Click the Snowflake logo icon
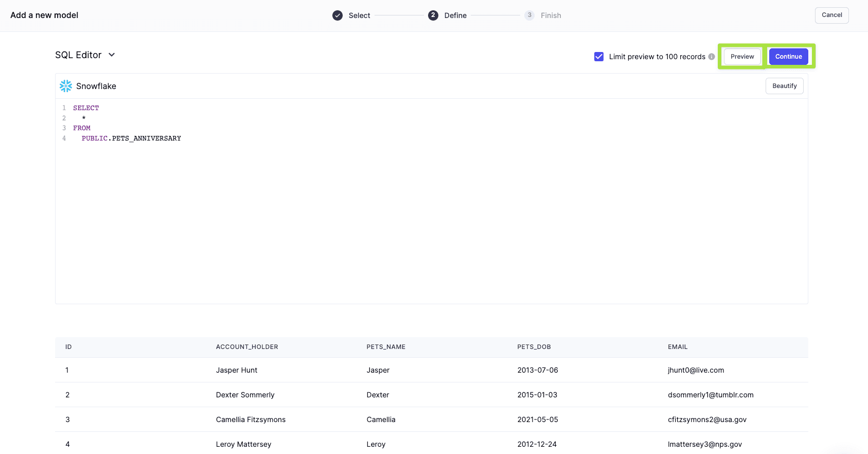Viewport: 868px width, 454px height. (x=66, y=86)
